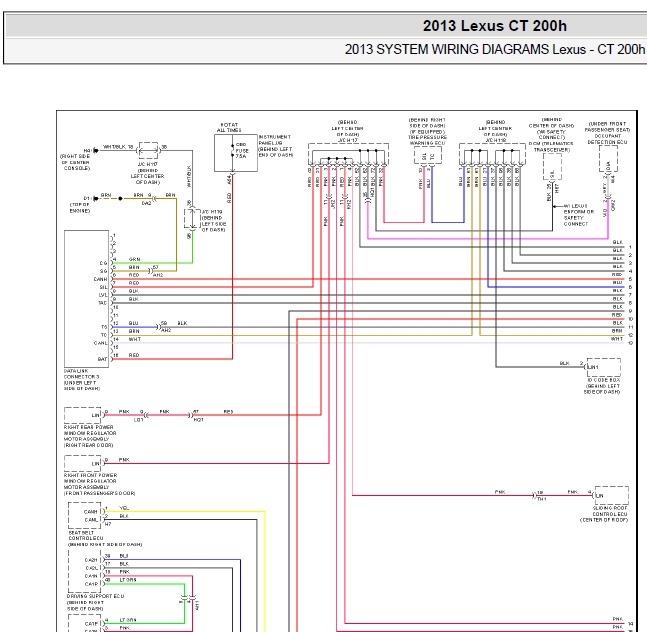Click the OBD fuse box symbol
This screenshot has width=647, height=632.
click(x=236, y=153)
